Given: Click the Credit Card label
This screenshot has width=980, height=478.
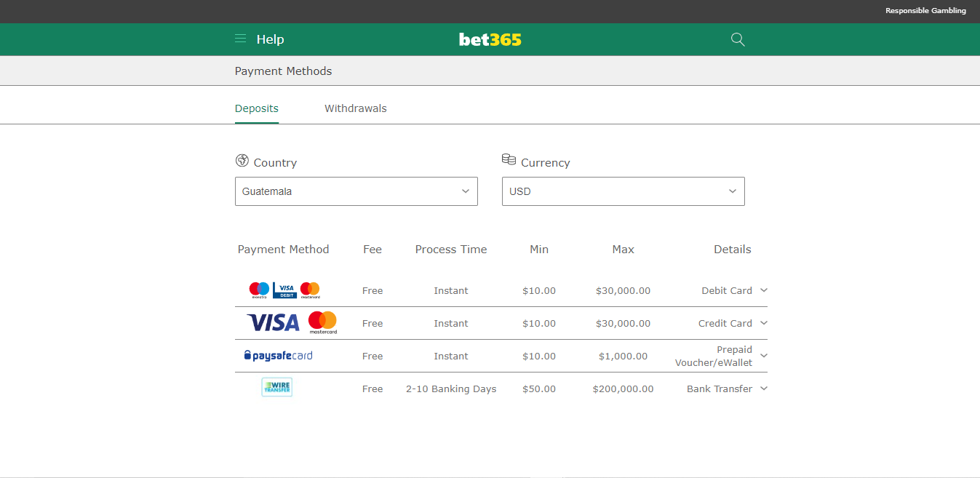Looking at the screenshot, I should coord(725,323).
